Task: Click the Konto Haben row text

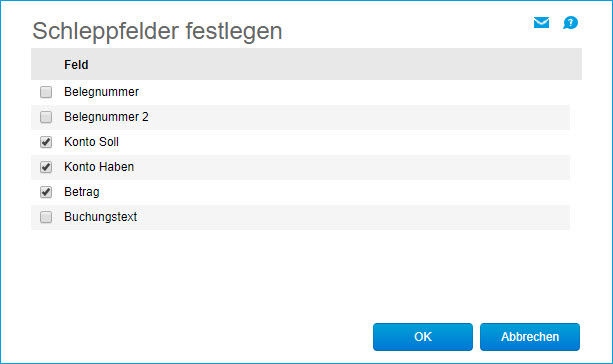Action: pos(99,167)
